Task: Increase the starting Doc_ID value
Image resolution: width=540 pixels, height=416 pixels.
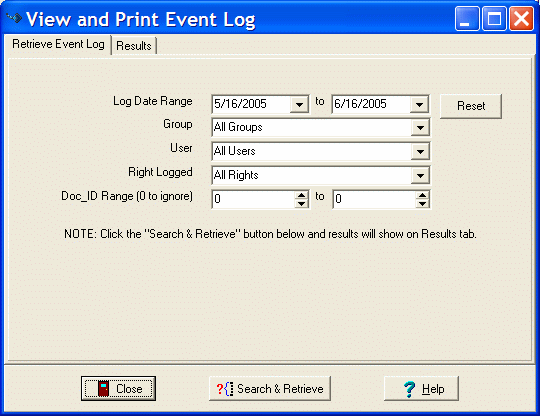Action: (301, 195)
